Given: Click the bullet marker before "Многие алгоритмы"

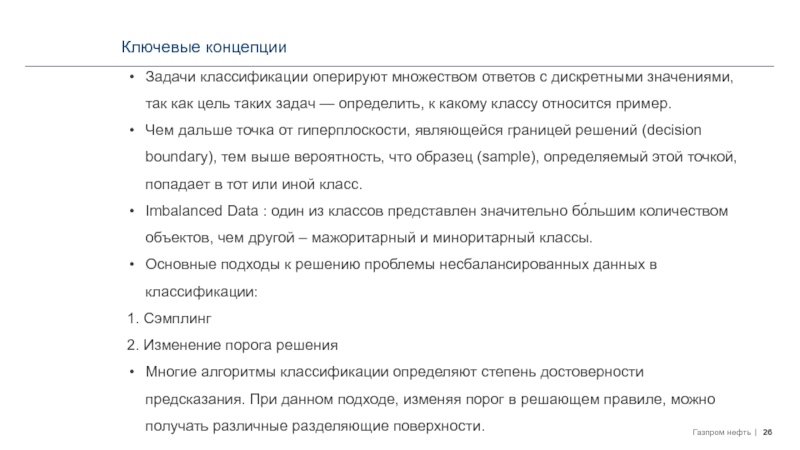Looking at the screenshot, I should pyautogui.click(x=133, y=372).
